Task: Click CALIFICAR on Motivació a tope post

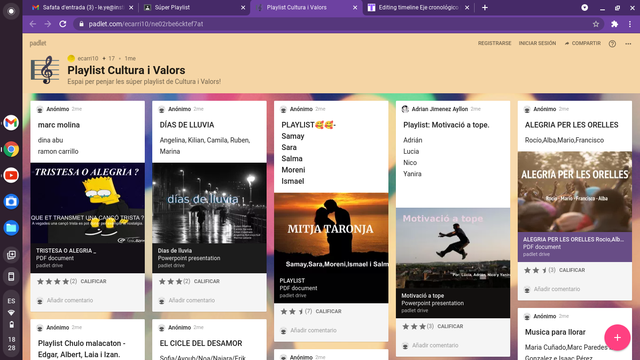Action: point(450,327)
